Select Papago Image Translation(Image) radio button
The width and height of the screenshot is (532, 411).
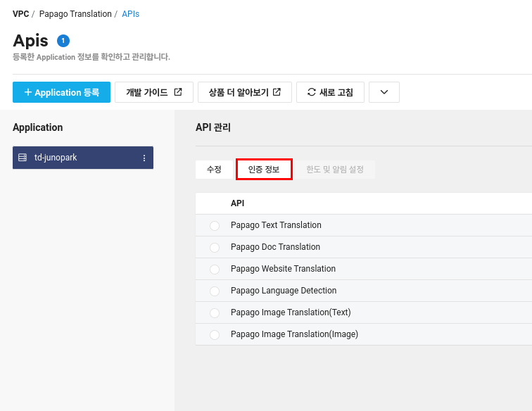click(x=215, y=334)
